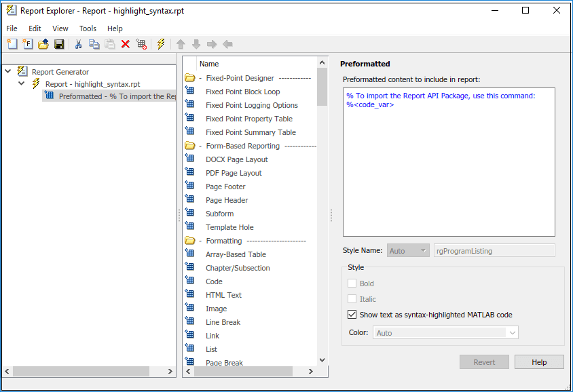Save report using the floppy disk icon
The height and width of the screenshot is (392, 573).
pyautogui.click(x=59, y=44)
